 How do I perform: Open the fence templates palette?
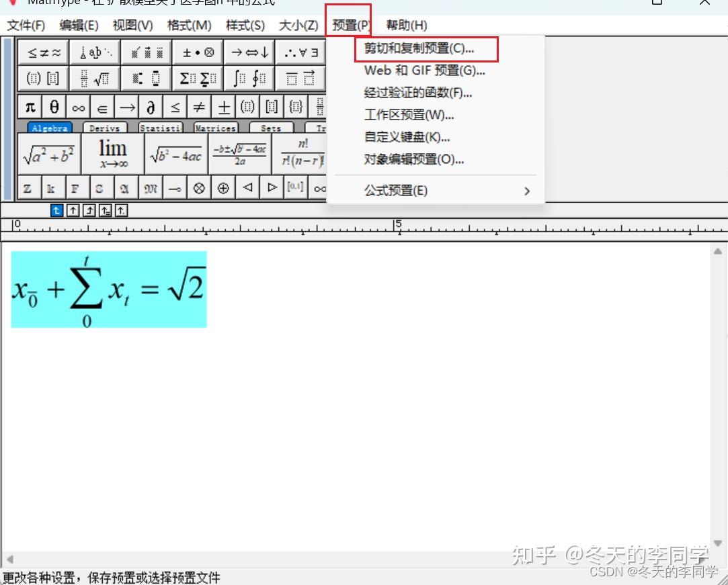pyautogui.click(x=42, y=78)
